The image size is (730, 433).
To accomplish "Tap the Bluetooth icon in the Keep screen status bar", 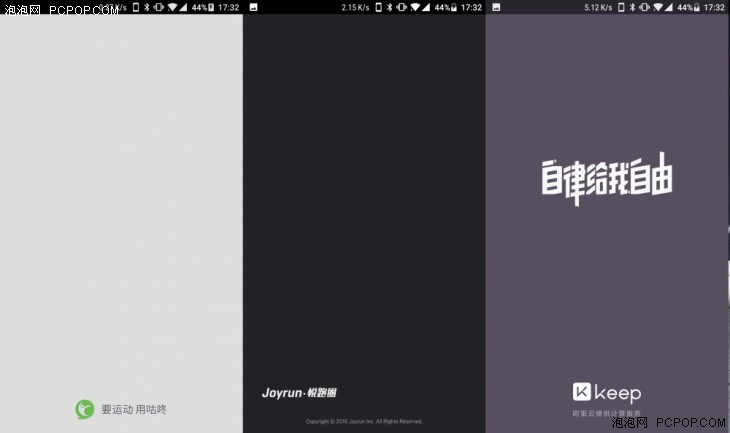I will 633,7.
